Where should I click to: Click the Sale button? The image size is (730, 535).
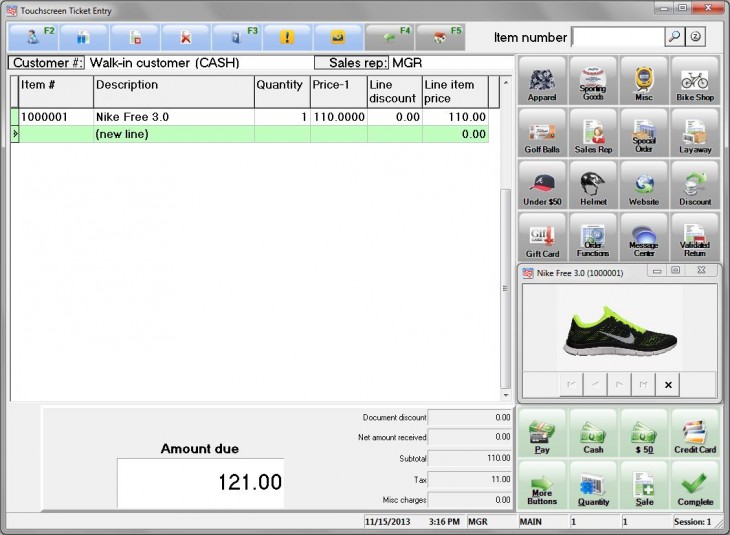[x=644, y=486]
